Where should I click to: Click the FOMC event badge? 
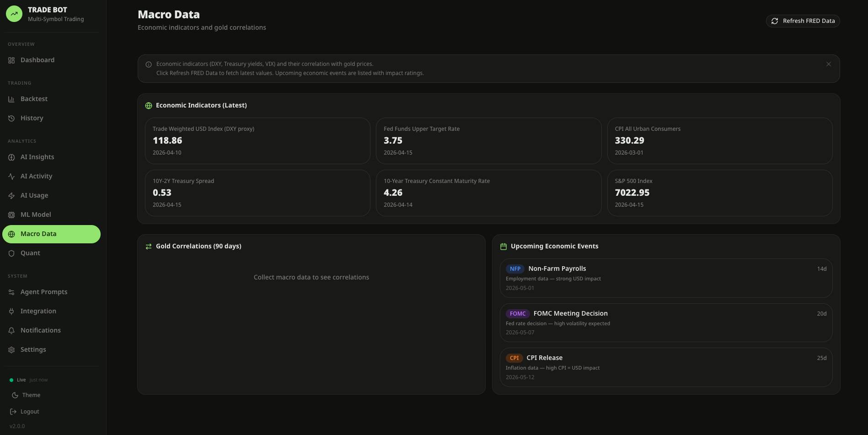pos(518,314)
